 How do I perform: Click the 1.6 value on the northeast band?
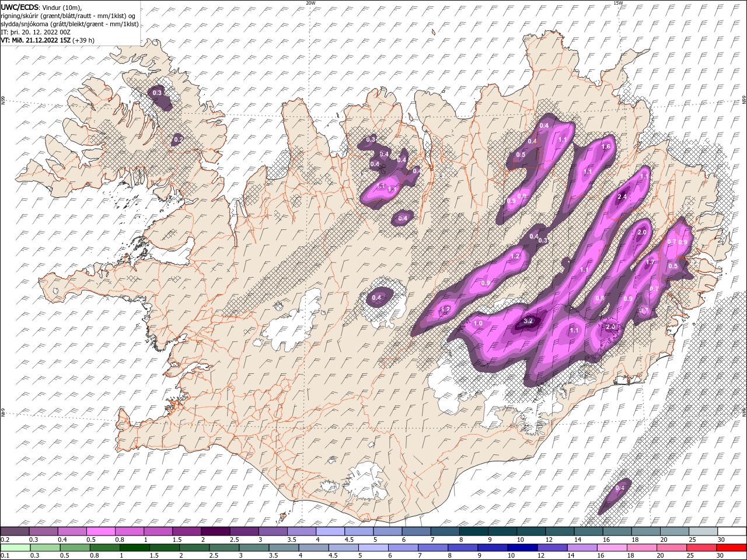coord(606,146)
